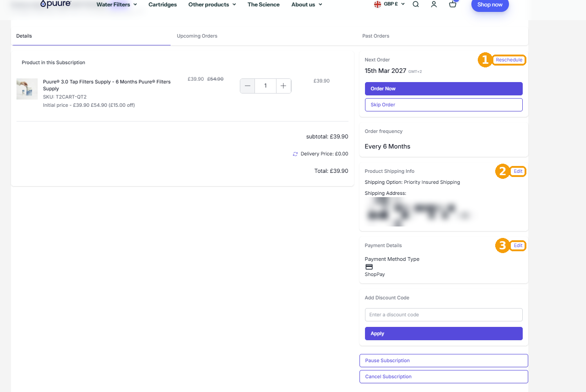Viewport: 586px width, 392px height.
Task: Click the Puure logo
Action: [x=55, y=4]
